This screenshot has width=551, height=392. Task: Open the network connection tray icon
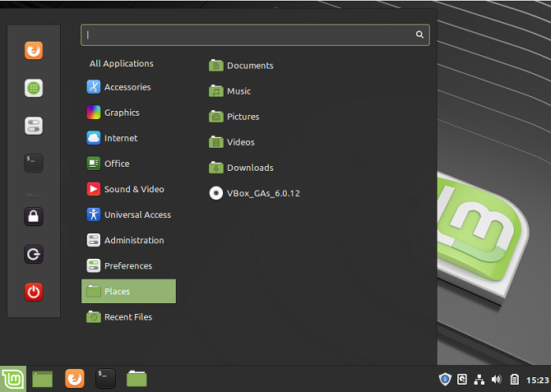tap(479, 380)
